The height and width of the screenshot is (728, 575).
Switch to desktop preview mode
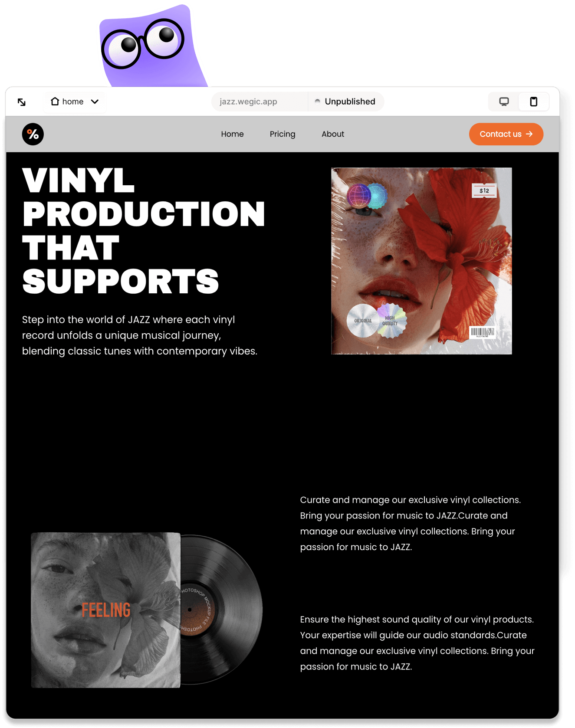tap(504, 102)
